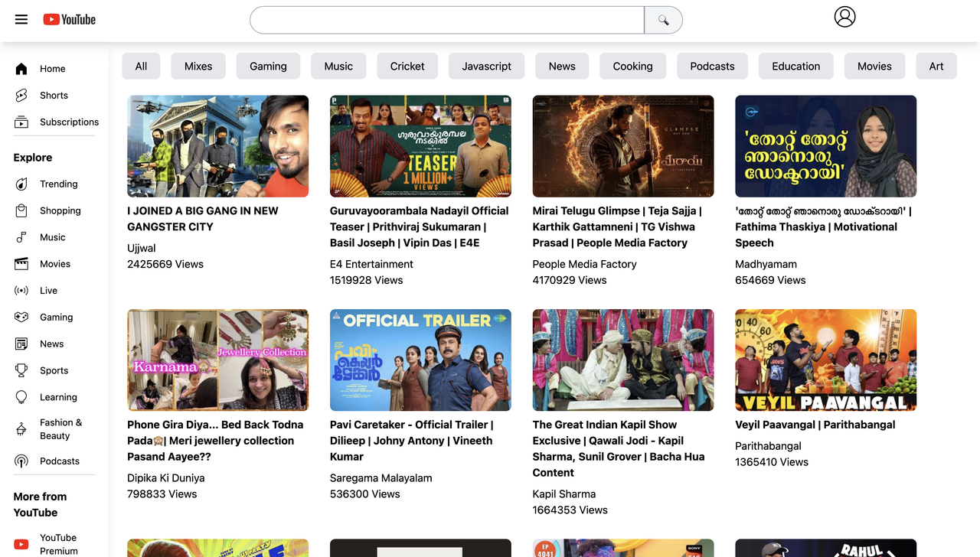Click the Fashion & Beauty icon
Screen dimensions: 980x557
click(x=21, y=429)
